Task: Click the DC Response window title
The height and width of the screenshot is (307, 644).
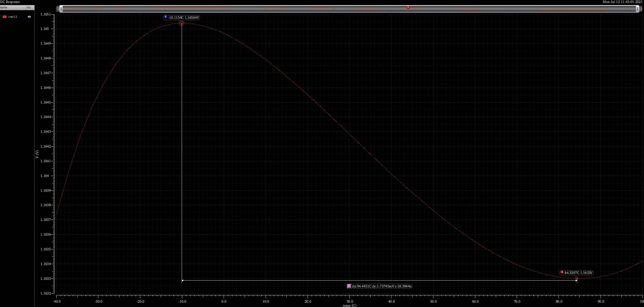Action: [x=10, y=2]
